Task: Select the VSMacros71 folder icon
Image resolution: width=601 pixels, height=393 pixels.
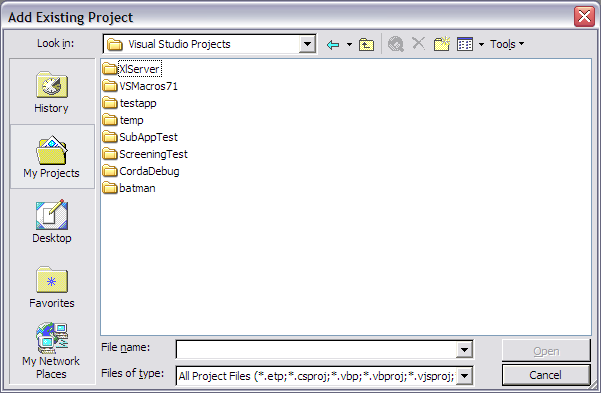Action: 110,86
